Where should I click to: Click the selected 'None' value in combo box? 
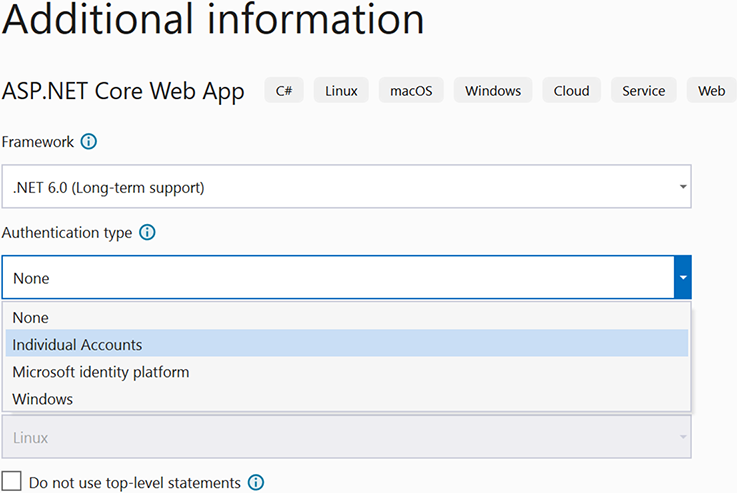pyautogui.click(x=31, y=278)
